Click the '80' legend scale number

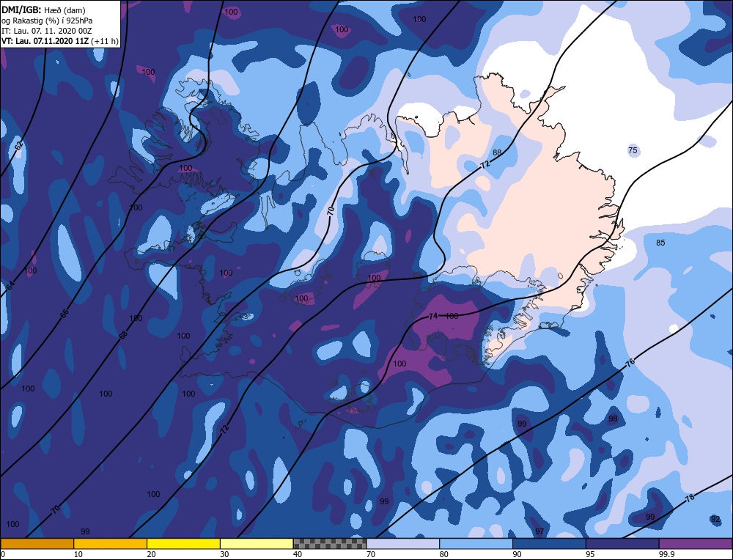pos(444,554)
